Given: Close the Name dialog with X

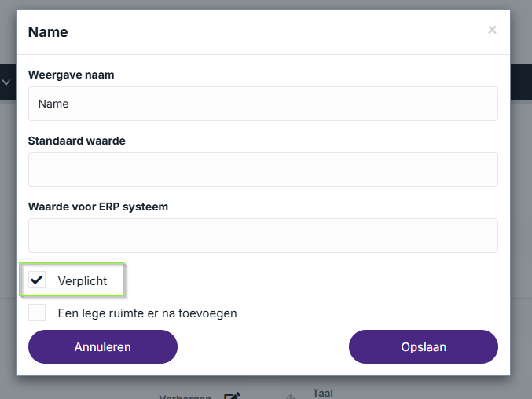Looking at the screenshot, I should pyautogui.click(x=492, y=30).
